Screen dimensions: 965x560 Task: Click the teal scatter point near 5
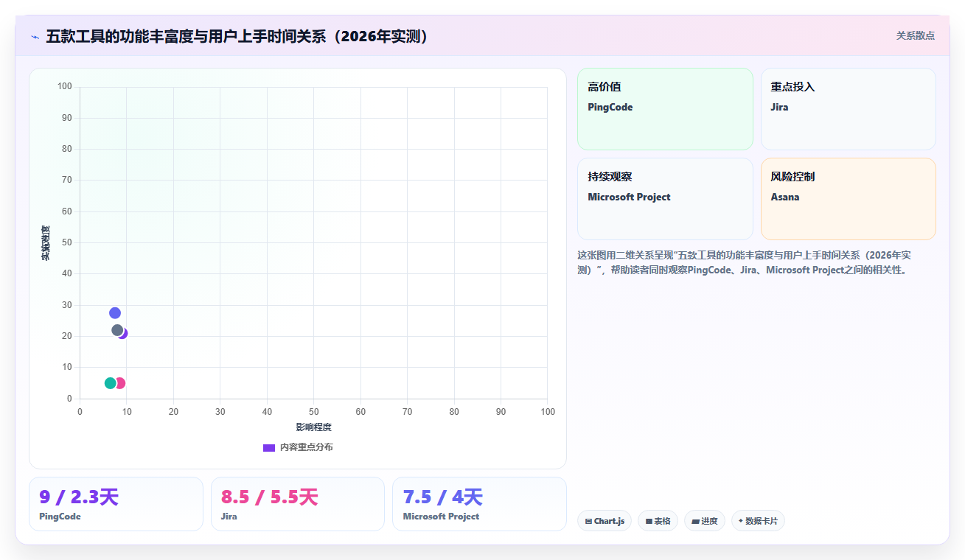point(111,383)
